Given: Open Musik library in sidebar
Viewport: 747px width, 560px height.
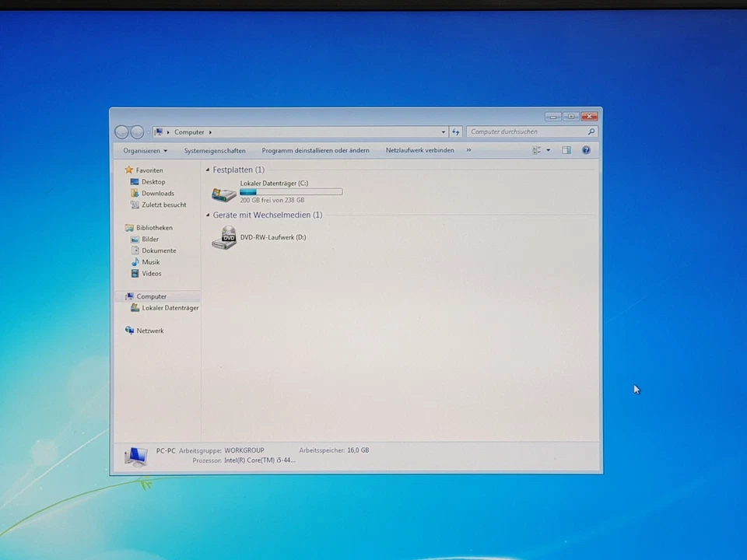Looking at the screenshot, I should (x=150, y=261).
